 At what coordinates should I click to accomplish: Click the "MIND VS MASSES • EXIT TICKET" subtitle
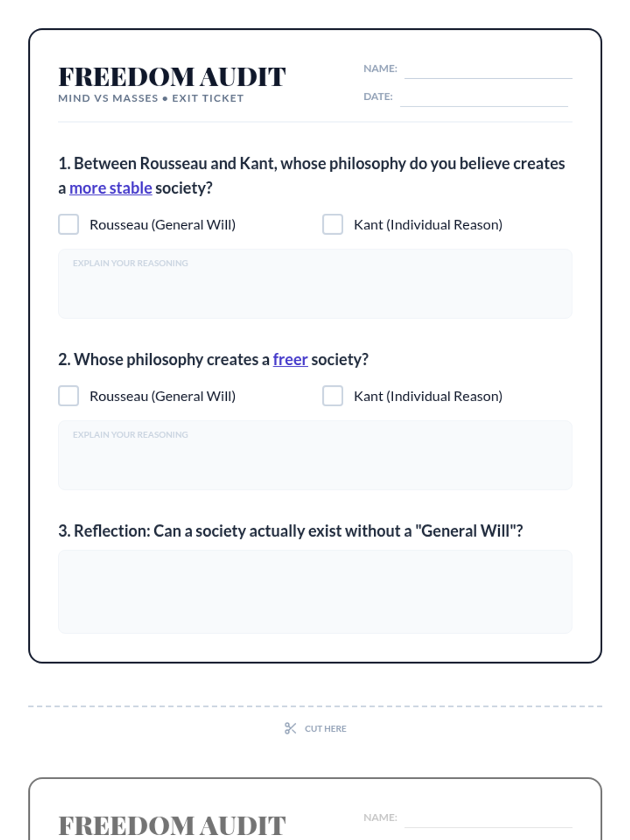(151, 98)
